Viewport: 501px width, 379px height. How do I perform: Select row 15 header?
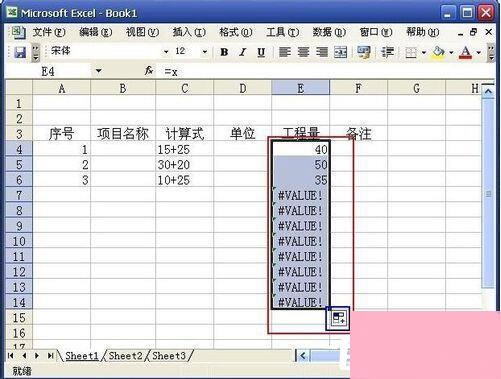pyautogui.click(x=19, y=318)
